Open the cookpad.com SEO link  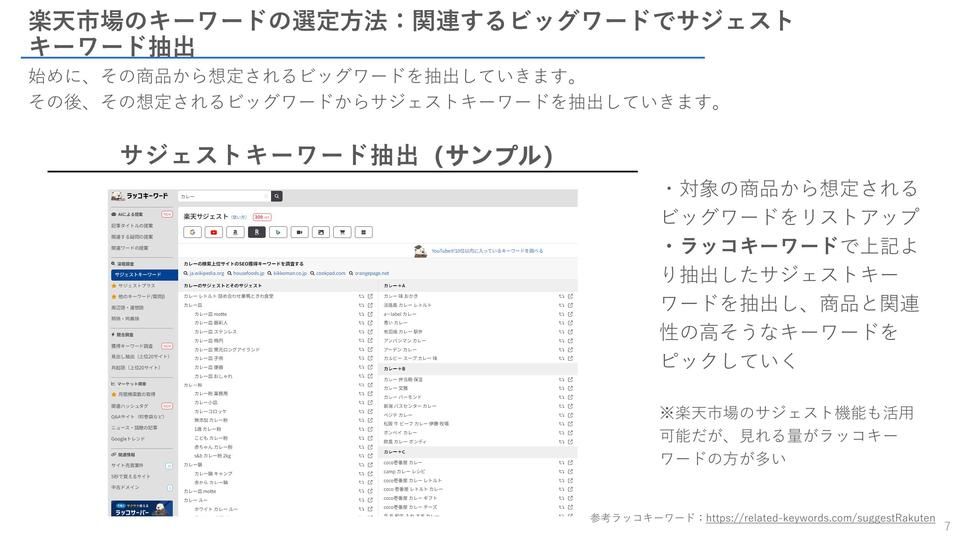pyautogui.click(x=331, y=273)
